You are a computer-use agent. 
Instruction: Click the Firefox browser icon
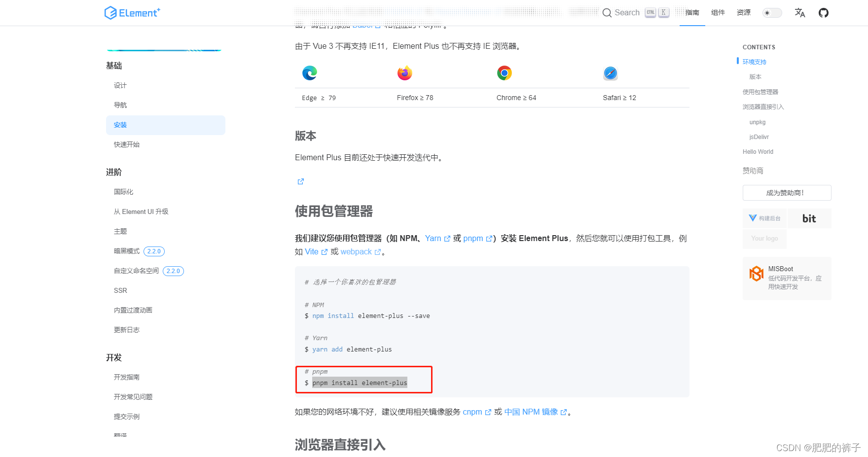tap(405, 73)
